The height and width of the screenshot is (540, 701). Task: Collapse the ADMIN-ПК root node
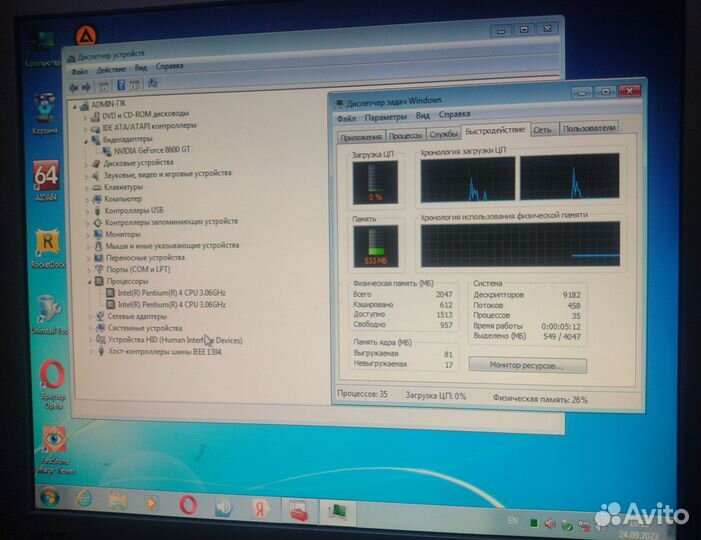pyautogui.click(x=75, y=107)
